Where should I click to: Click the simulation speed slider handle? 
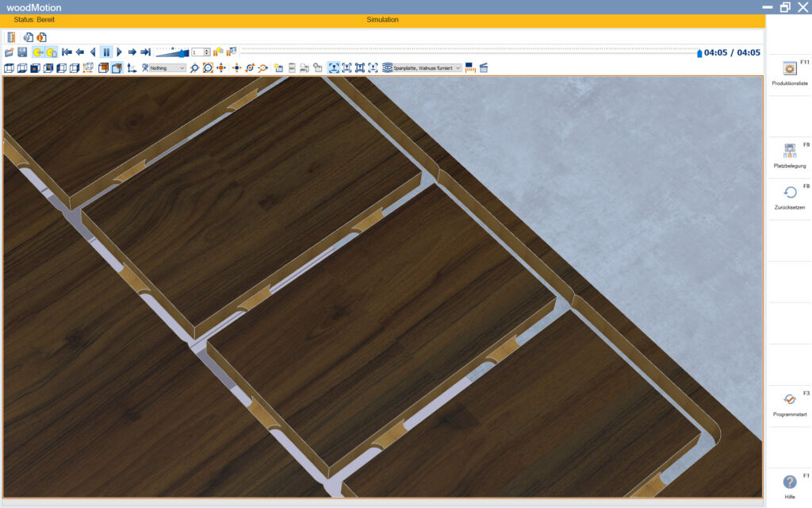pos(184,52)
